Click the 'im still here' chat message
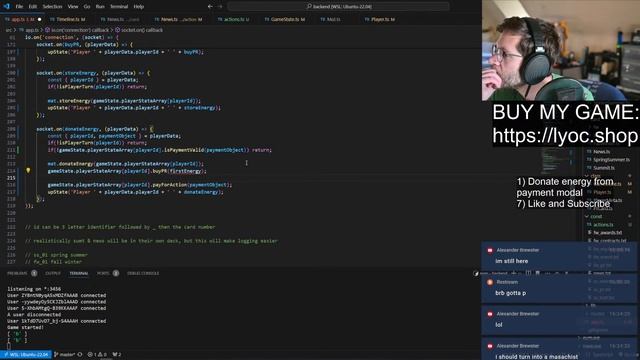640x360 pixels. (x=511, y=261)
